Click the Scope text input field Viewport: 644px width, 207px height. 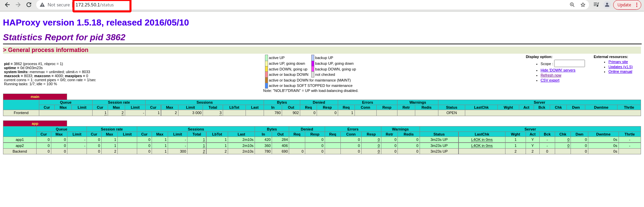[569, 63]
